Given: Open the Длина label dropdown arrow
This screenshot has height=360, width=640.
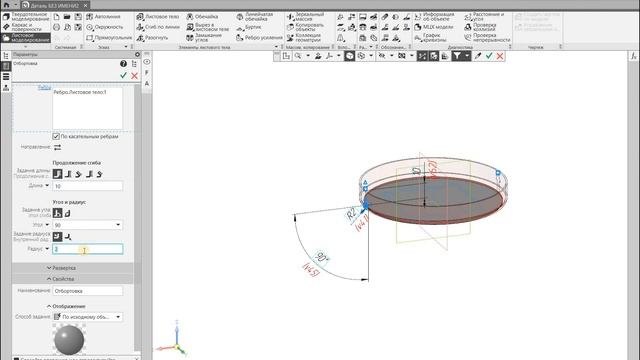Looking at the screenshot, I should point(47,186).
